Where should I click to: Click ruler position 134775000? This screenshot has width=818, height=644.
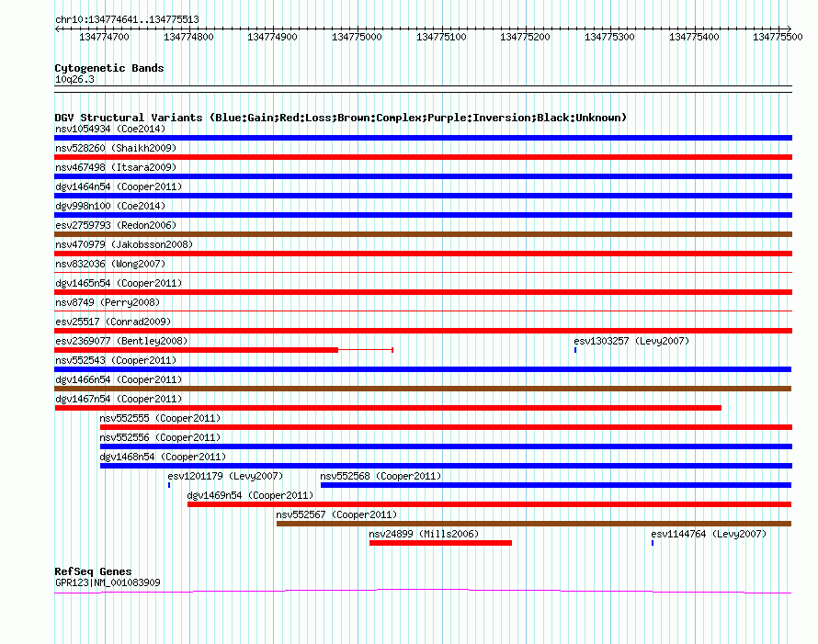pyautogui.click(x=357, y=37)
